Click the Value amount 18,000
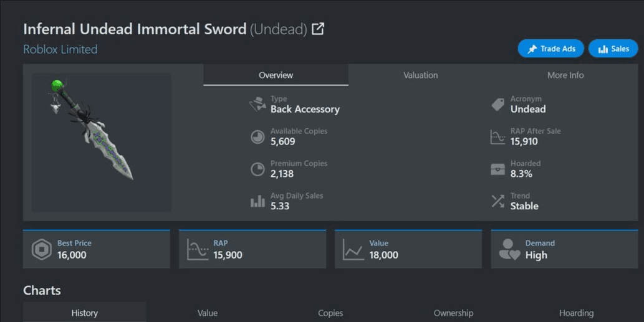The width and height of the screenshot is (644, 322). tap(383, 255)
